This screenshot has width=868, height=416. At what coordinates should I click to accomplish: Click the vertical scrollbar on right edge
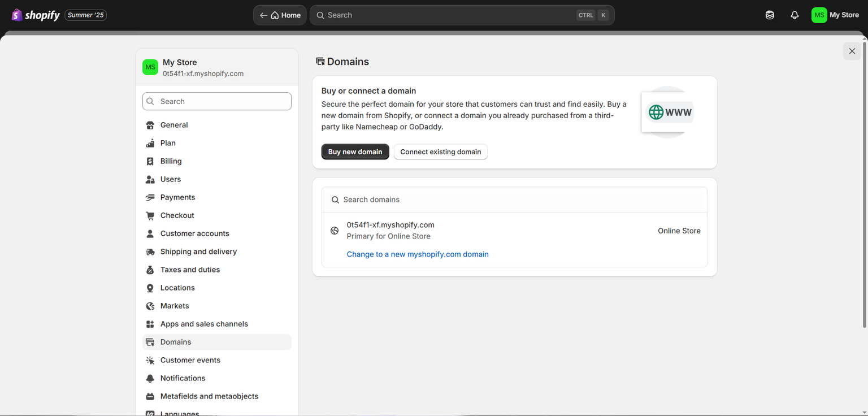[x=865, y=184]
